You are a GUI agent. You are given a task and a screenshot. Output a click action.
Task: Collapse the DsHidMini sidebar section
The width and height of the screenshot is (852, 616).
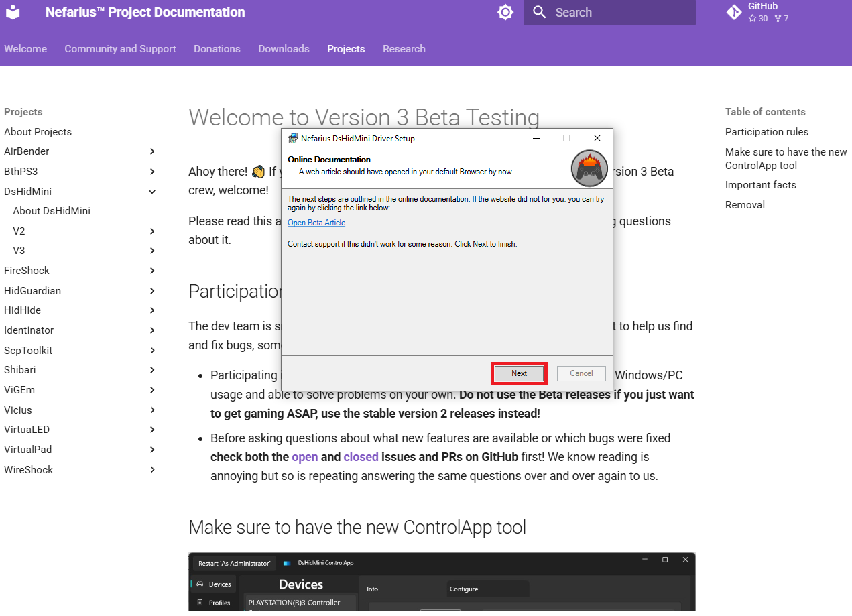[152, 192]
